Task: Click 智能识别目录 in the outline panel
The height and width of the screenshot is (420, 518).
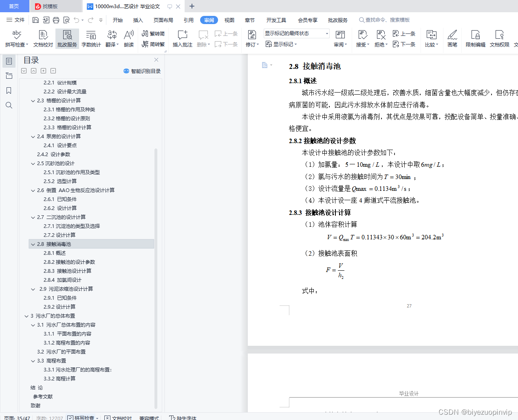Action: coord(143,71)
